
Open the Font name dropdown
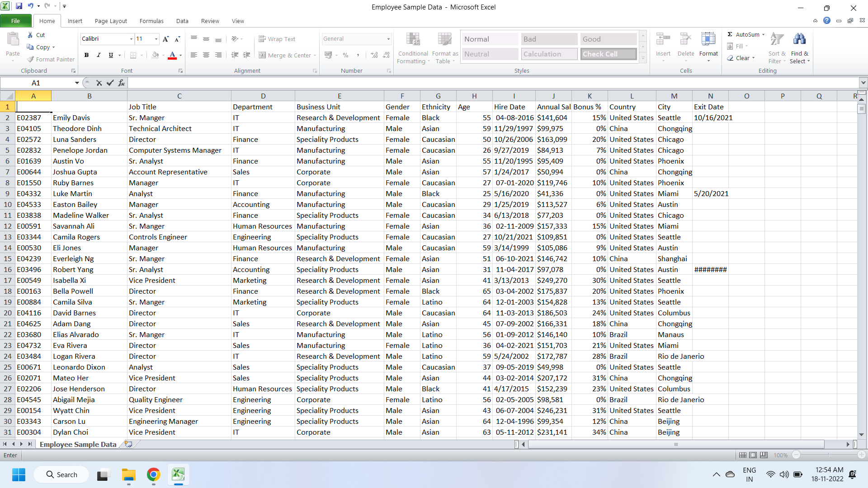pyautogui.click(x=130, y=39)
